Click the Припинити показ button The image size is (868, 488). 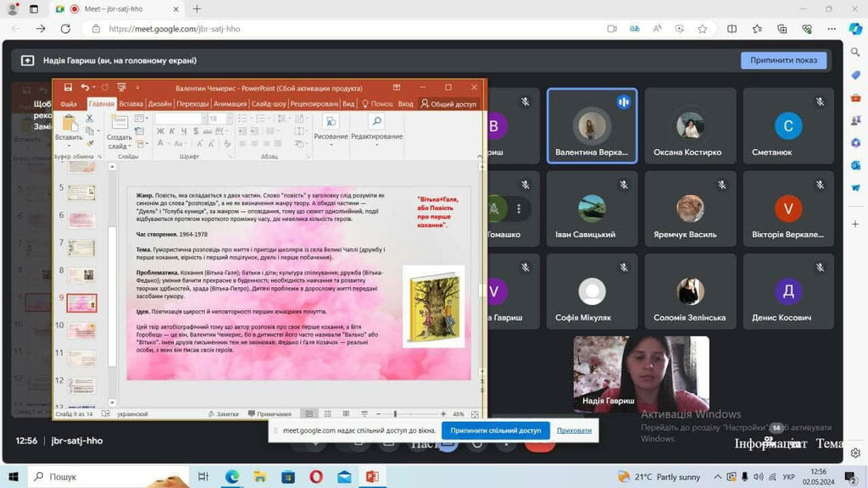[x=782, y=60]
